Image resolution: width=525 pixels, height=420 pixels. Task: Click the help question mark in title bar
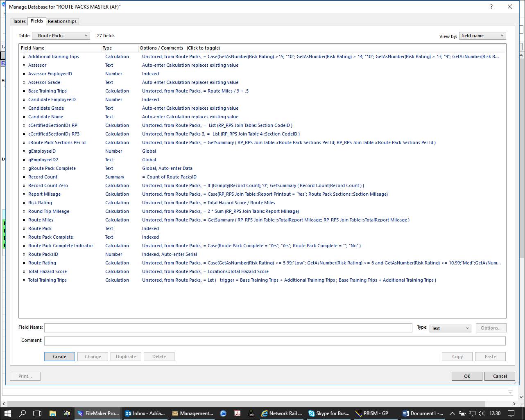pyautogui.click(x=491, y=7)
